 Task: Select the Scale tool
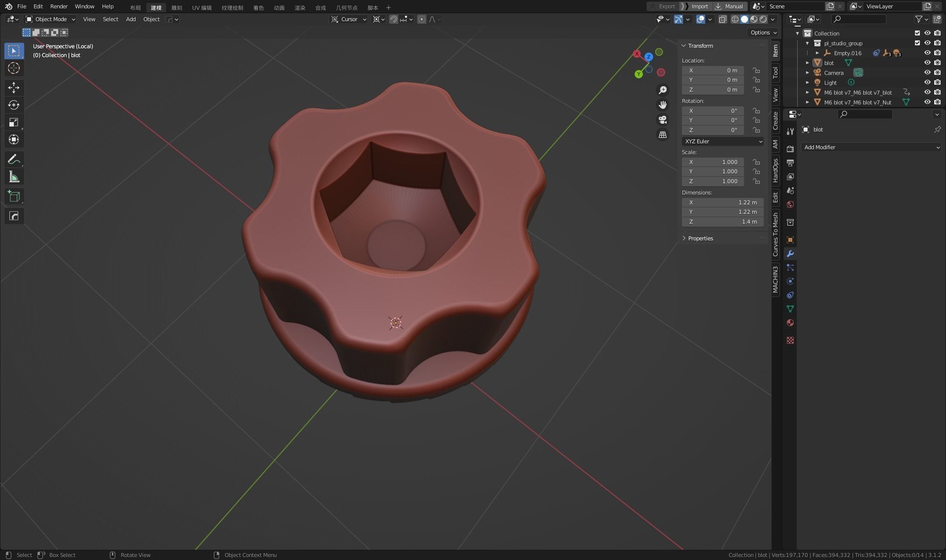click(14, 122)
